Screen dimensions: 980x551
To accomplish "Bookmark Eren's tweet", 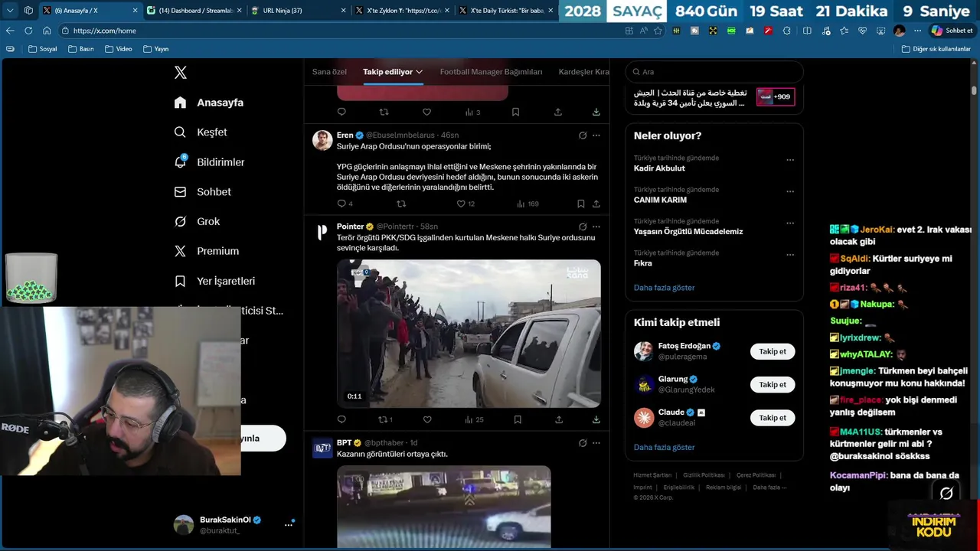I will point(581,204).
